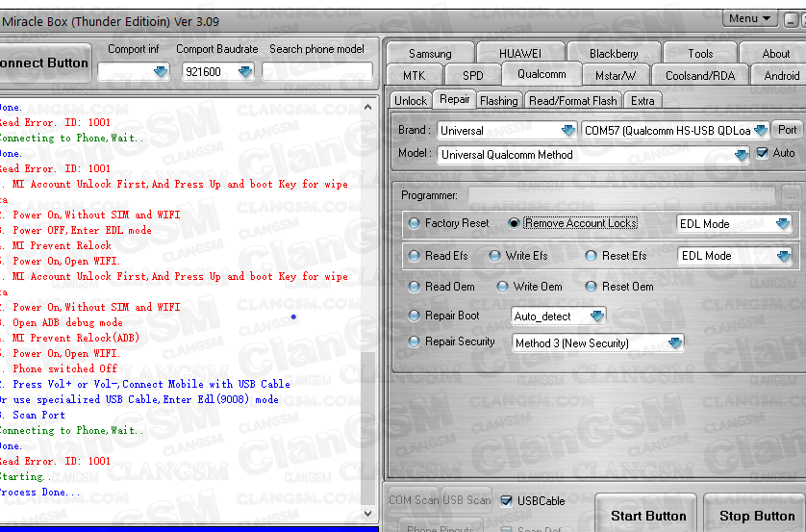Expand EDL Mode dropdown beside Remove Account Locks
The height and width of the screenshot is (532, 806).
coord(782,223)
